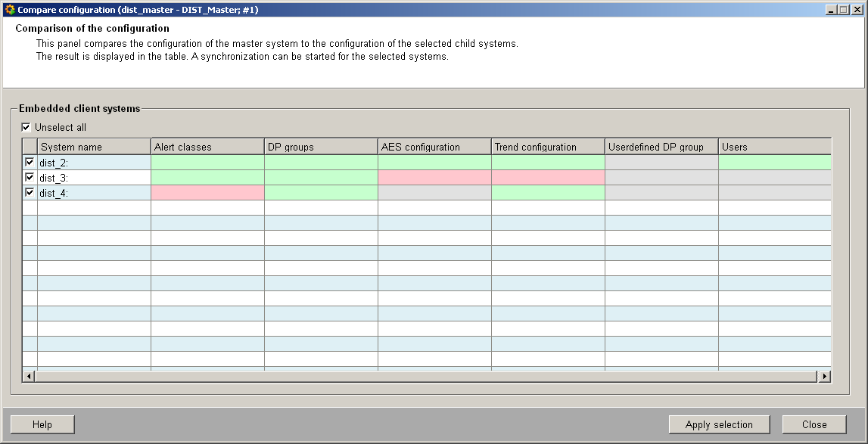Click the table's left scroll arrow
Image resolution: width=868 pixels, height=444 pixels.
pos(30,376)
